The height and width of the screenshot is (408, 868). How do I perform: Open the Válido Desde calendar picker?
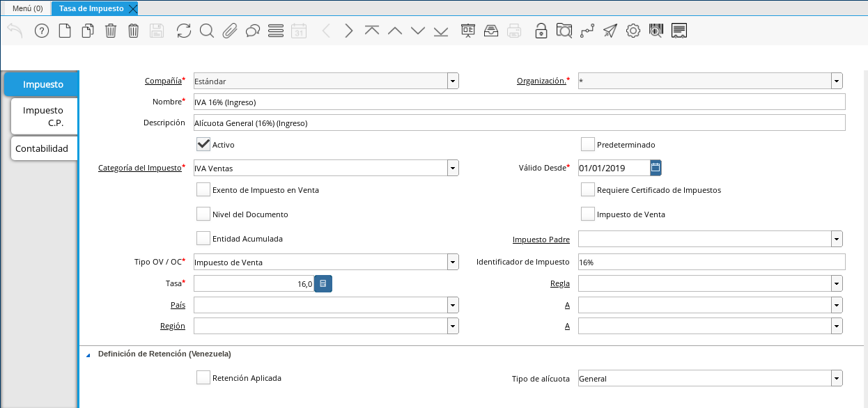point(656,167)
